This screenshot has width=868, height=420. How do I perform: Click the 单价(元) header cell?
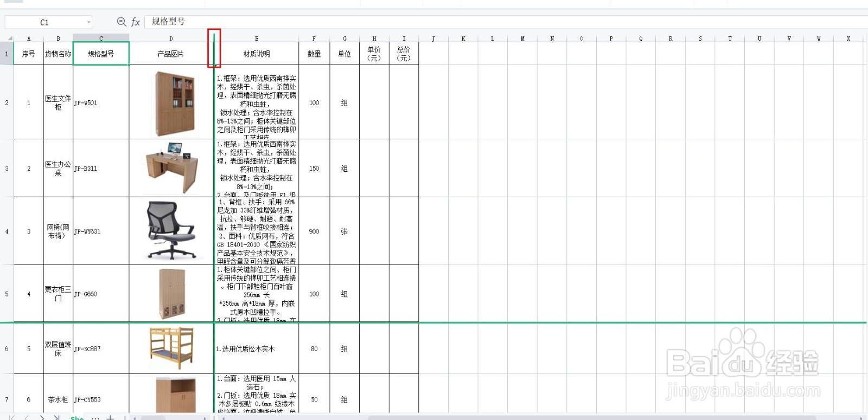(374, 54)
